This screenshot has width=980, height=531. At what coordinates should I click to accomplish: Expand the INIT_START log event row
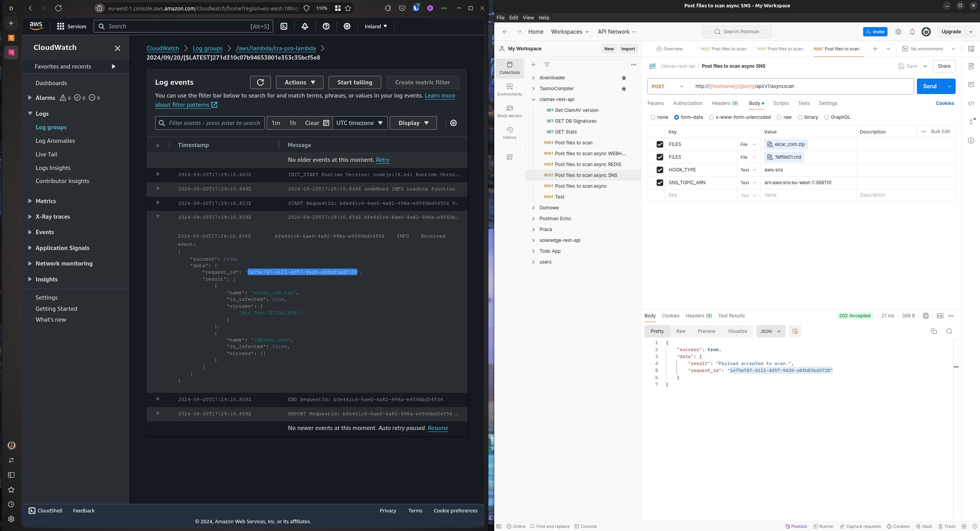coord(158,175)
